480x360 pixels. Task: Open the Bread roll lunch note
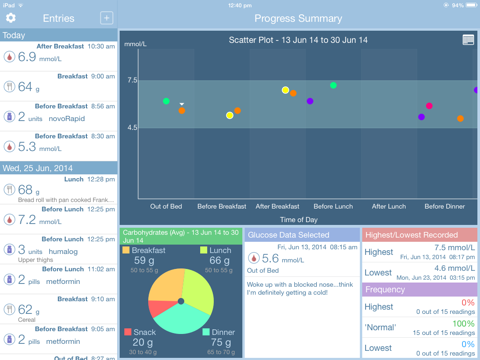66,200
